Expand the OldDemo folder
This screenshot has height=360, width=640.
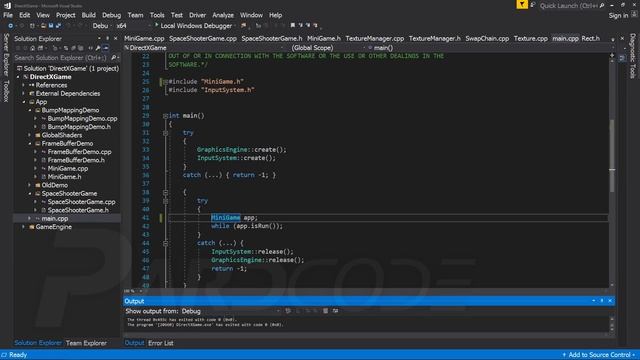click(x=30, y=185)
